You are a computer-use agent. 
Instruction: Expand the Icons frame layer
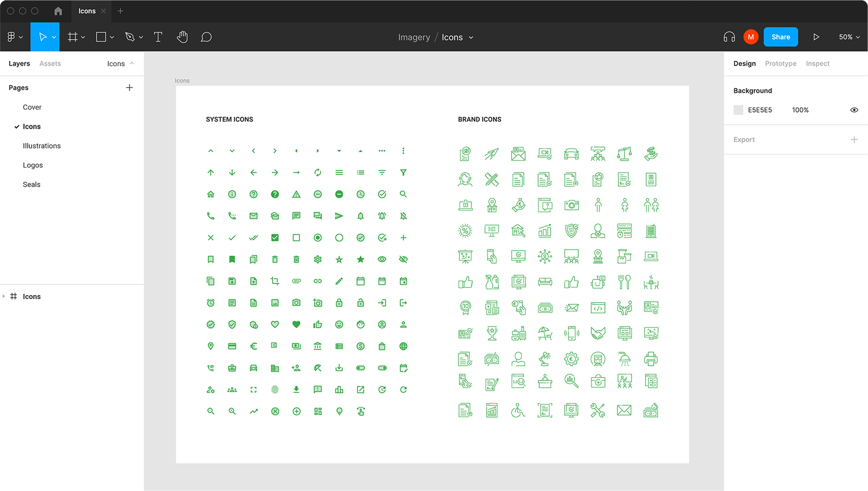(4, 296)
